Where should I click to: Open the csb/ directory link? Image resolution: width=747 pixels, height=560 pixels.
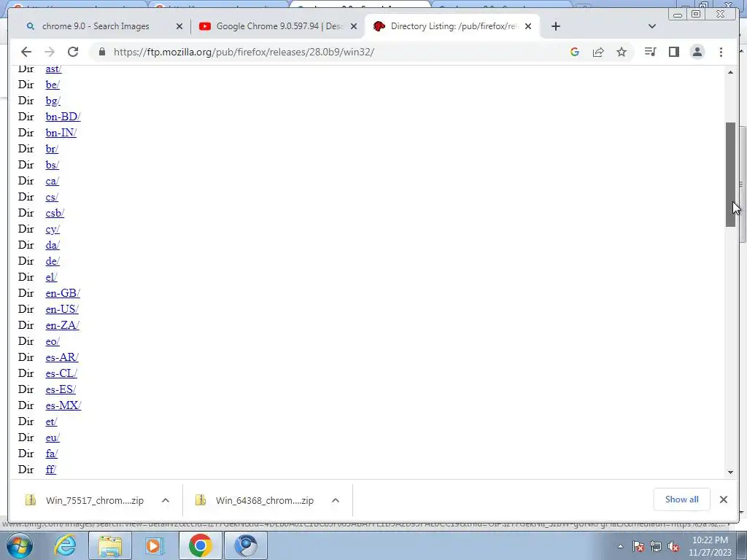[55, 213]
